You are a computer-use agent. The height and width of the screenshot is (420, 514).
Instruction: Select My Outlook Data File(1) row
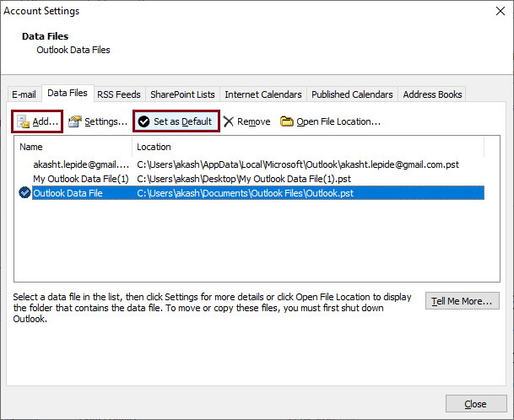[249, 179]
